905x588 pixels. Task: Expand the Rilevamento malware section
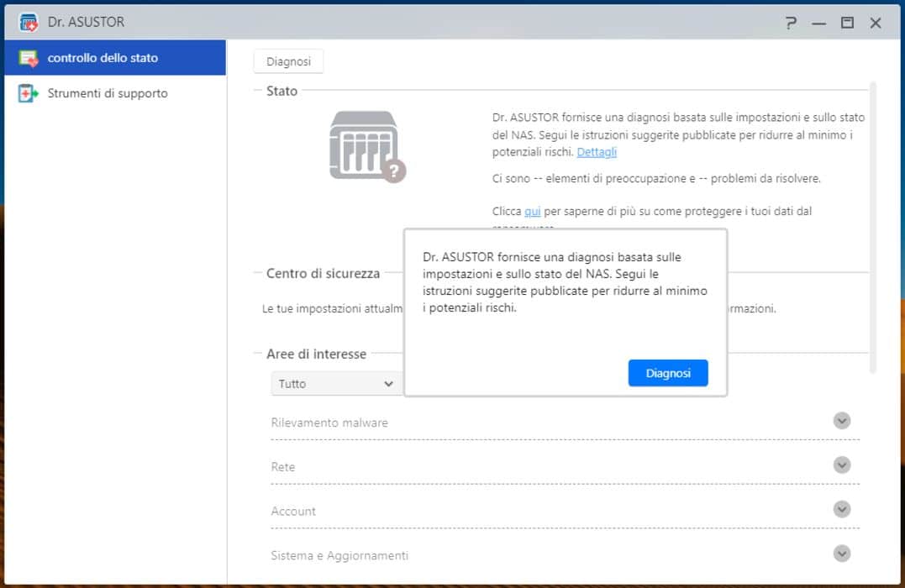click(x=841, y=421)
